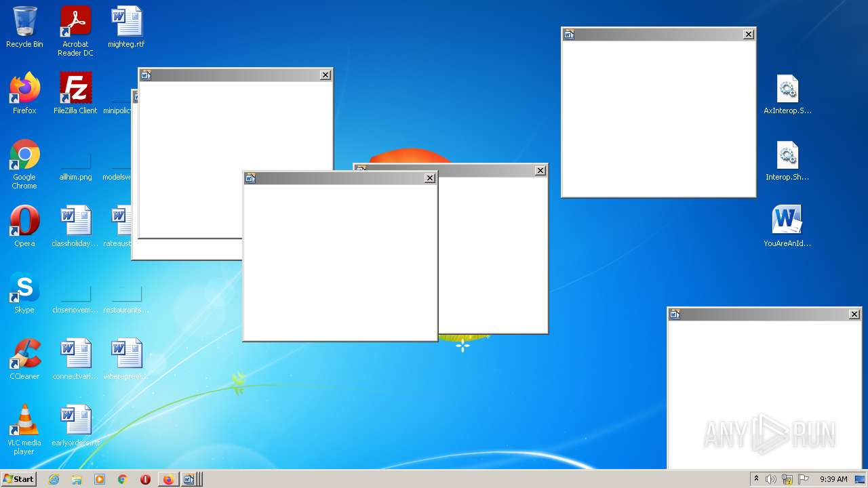Screen dimensions: 868x488
Task: Click title bar icon of frontmost center window
Action: 250,178
